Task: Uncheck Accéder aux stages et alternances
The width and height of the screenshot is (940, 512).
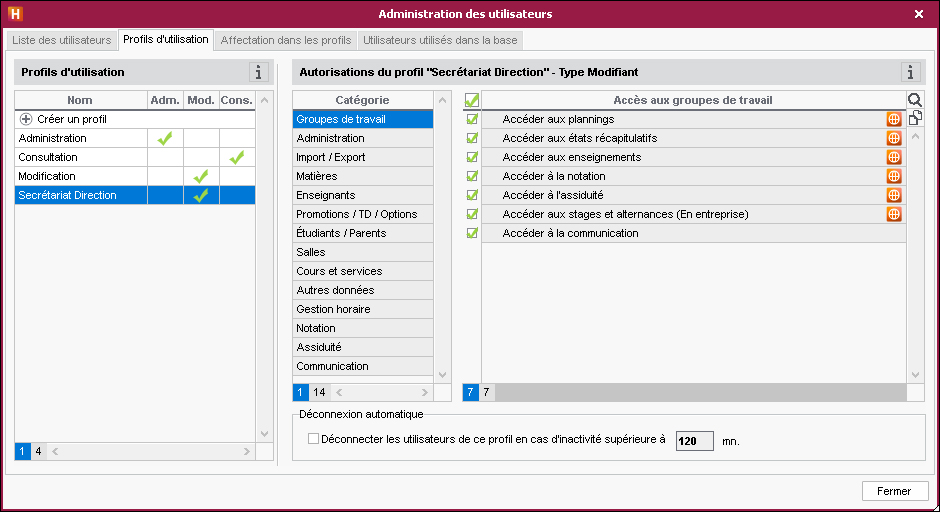Action: [472, 214]
